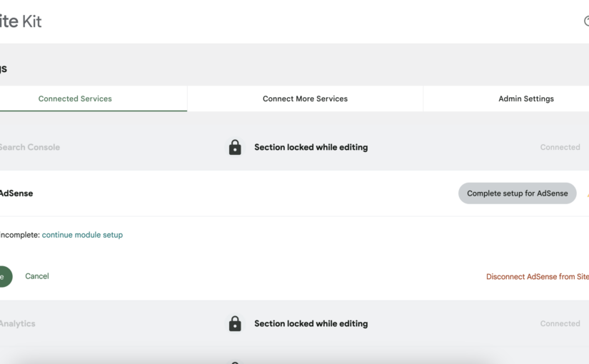Screen dimensions: 589x364
Task: Click the partially visible lock icon at bottom
Action: [x=235, y=361]
